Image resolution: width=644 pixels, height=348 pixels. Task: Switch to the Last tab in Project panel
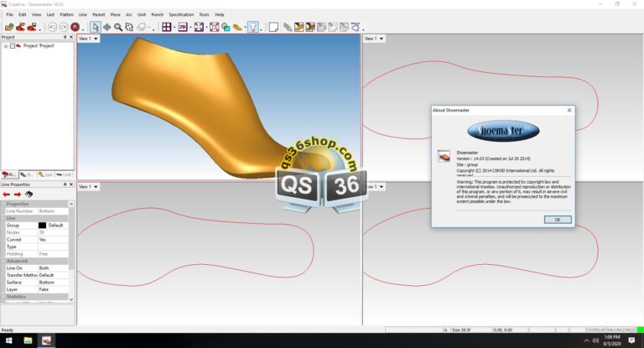(46, 174)
